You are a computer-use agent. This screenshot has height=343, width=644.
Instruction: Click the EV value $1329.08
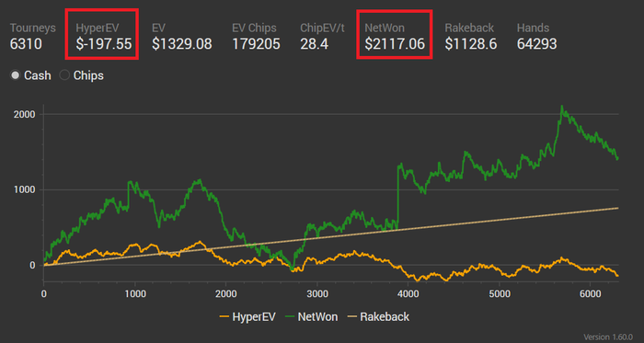pyautogui.click(x=182, y=44)
